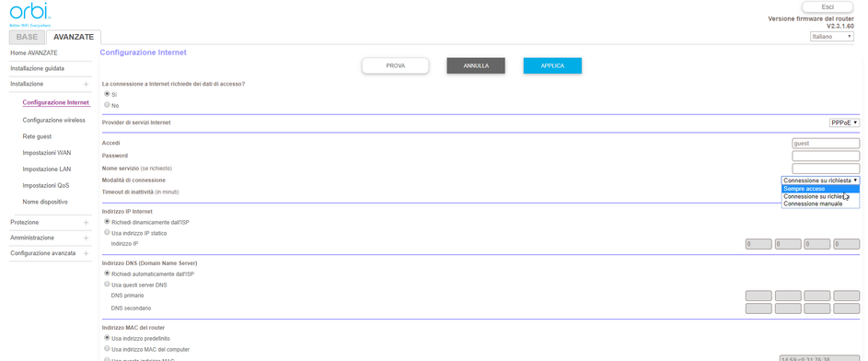The height and width of the screenshot is (361, 868).
Task: Select Usa questi server DNS
Action: [x=108, y=285]
